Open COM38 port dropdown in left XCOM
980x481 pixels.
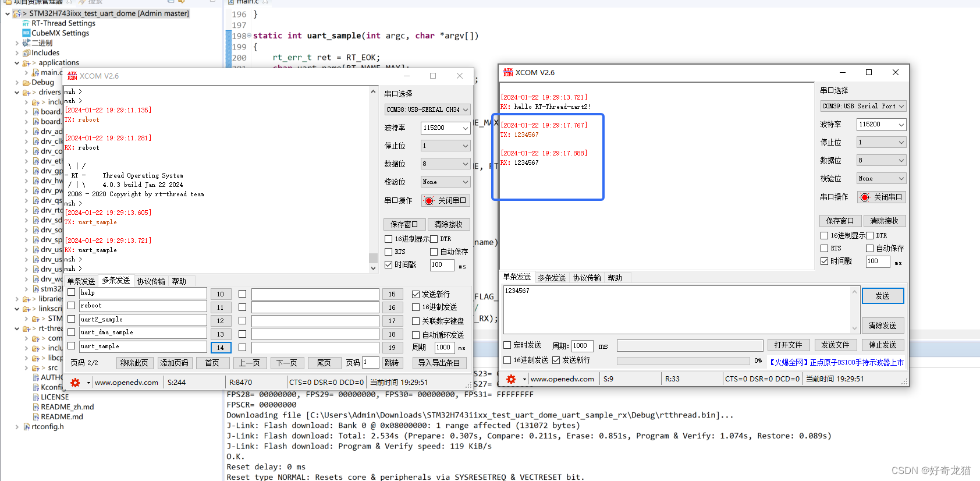[427, 109]
